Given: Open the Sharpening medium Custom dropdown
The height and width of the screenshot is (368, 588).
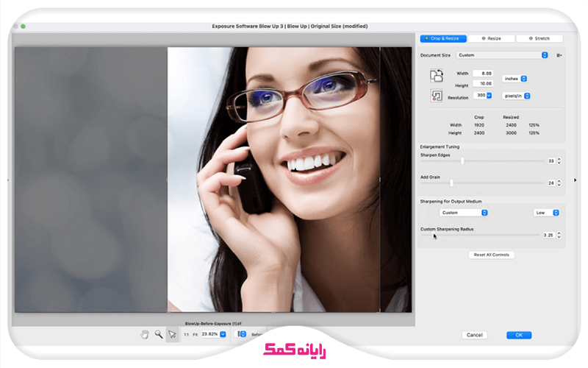Looking at the screenshot, I should pos(464,213).
